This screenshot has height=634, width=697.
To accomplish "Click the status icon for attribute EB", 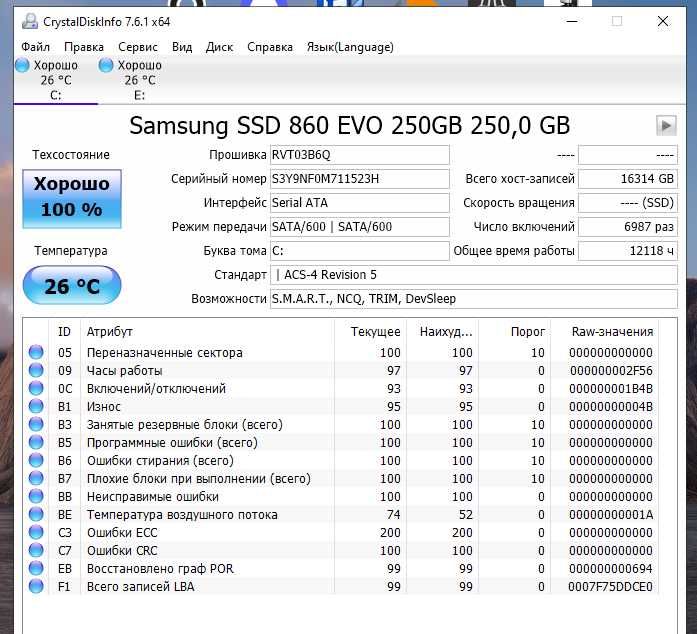I will [36, 568].
